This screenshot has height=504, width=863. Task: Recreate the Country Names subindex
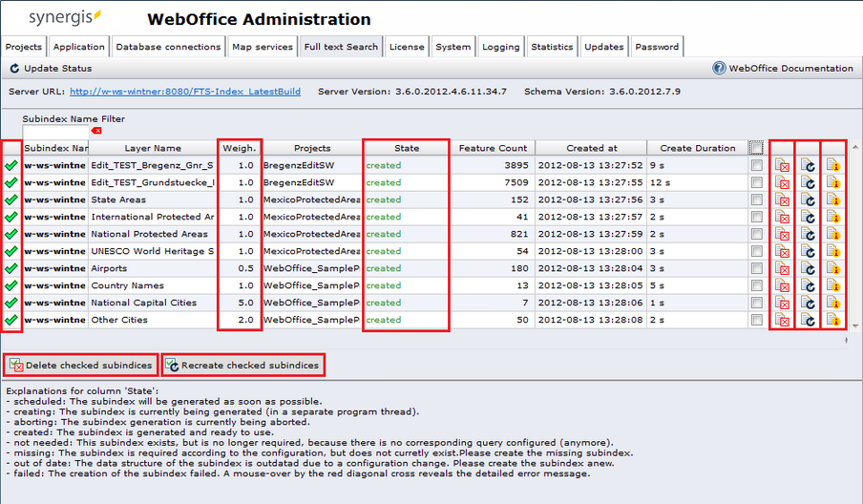[x=808, y=285]
